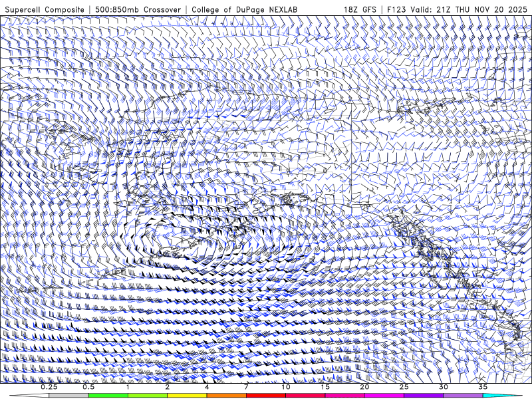Pick the yellow-green color bar segment
This screenshot has width=532, height=399.
148,396
